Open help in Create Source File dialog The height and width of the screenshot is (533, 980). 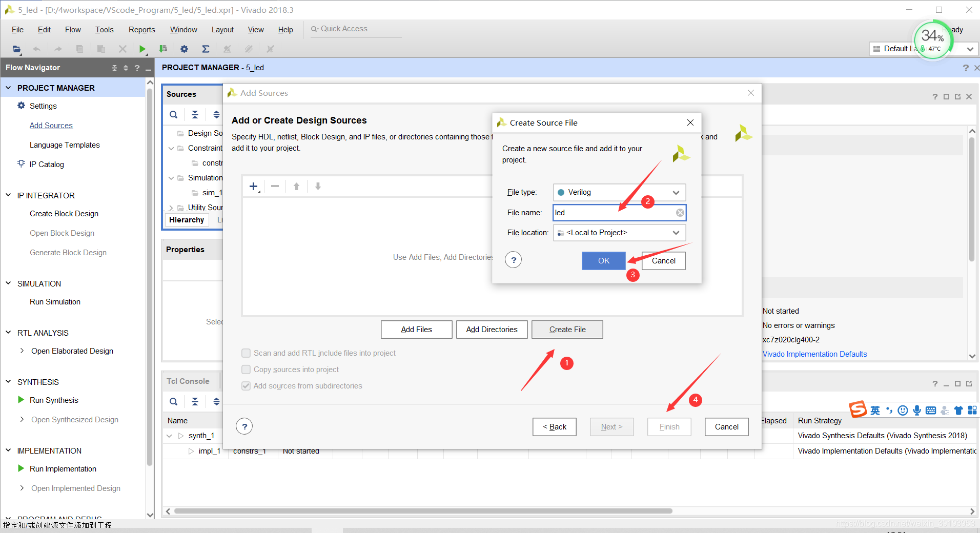(514, 260)
